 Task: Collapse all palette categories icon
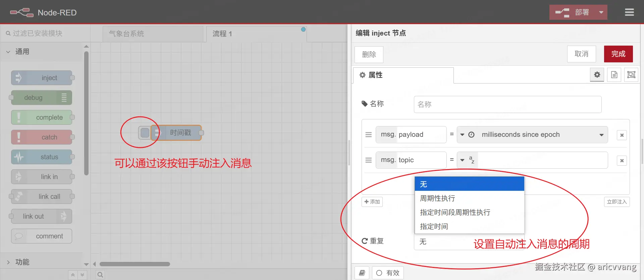point(73,275)
